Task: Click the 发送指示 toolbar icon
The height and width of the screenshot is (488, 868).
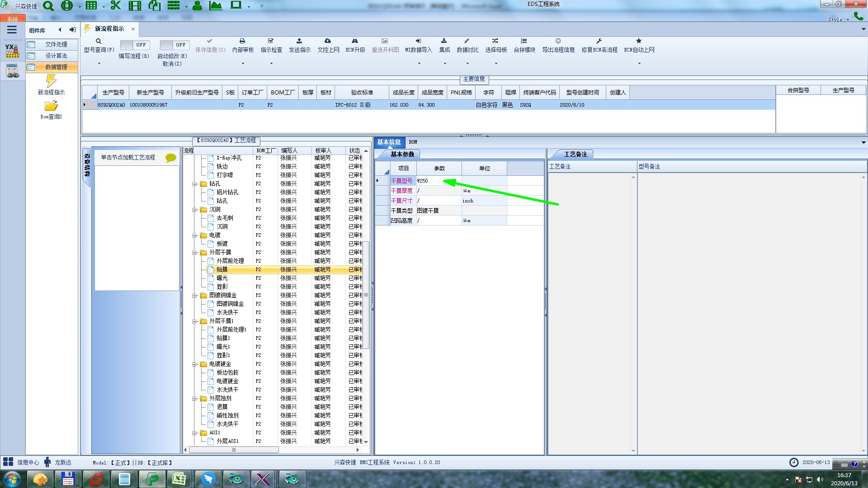Action: tap(299, 41)
